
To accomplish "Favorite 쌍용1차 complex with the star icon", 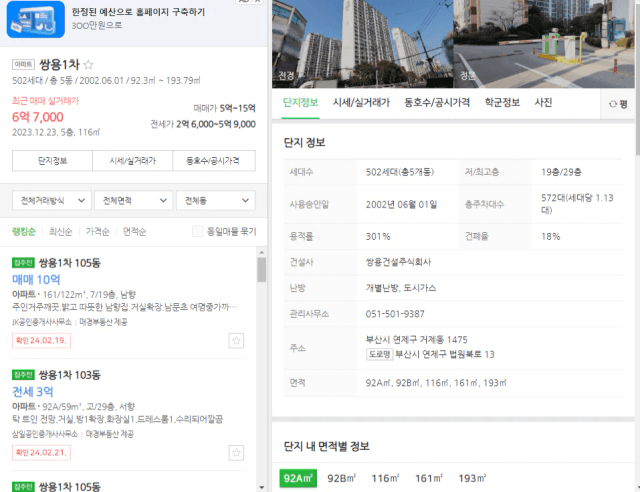I will click(88, 65).
